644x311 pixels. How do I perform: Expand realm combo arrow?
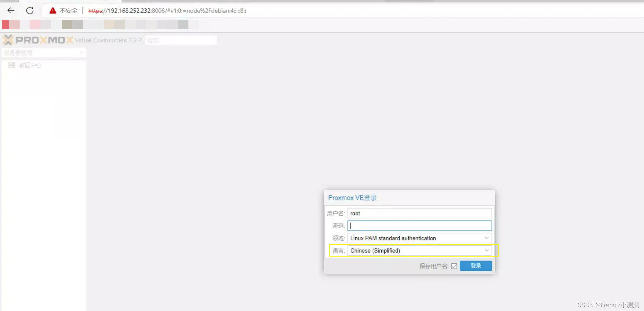coord(487,238)
